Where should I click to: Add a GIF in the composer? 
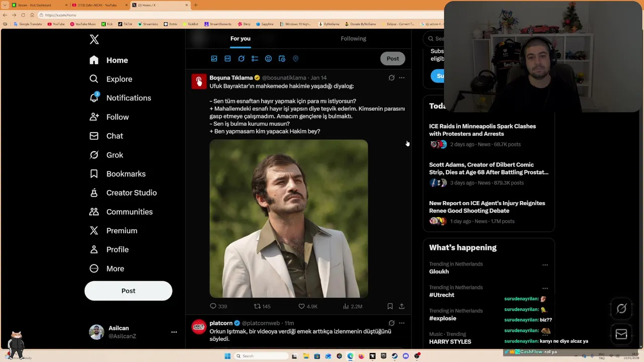coord(227,59)
